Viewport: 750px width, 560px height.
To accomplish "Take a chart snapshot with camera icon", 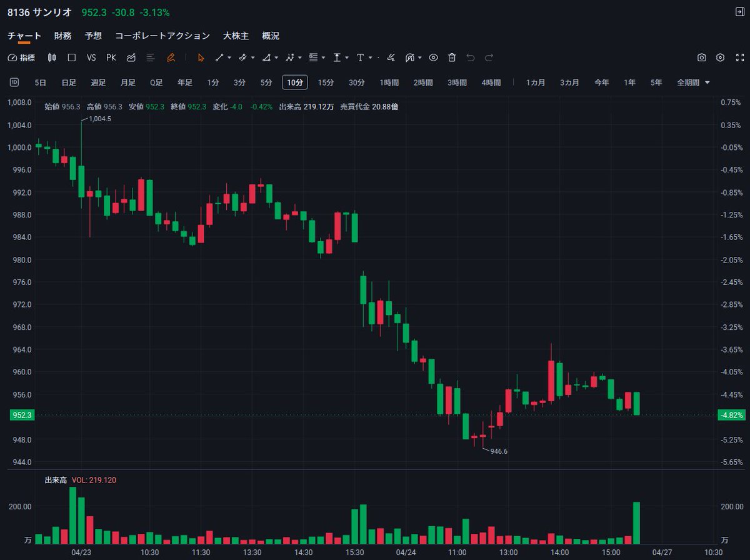I will click(x=702, y=57).
